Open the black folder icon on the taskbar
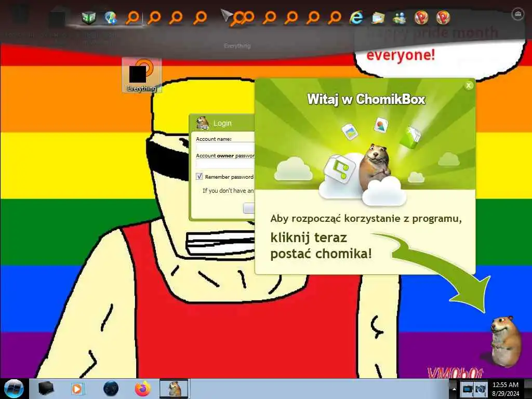This screenshot has height=399, width=532. (46, 389)
